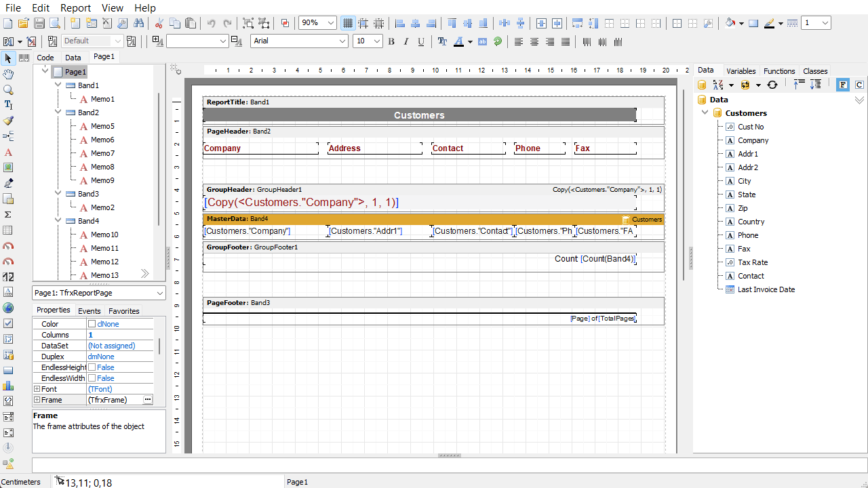Switch to the Events tab
The width and height of the screenshot is (868, 488).
click(x=89, y=311)
